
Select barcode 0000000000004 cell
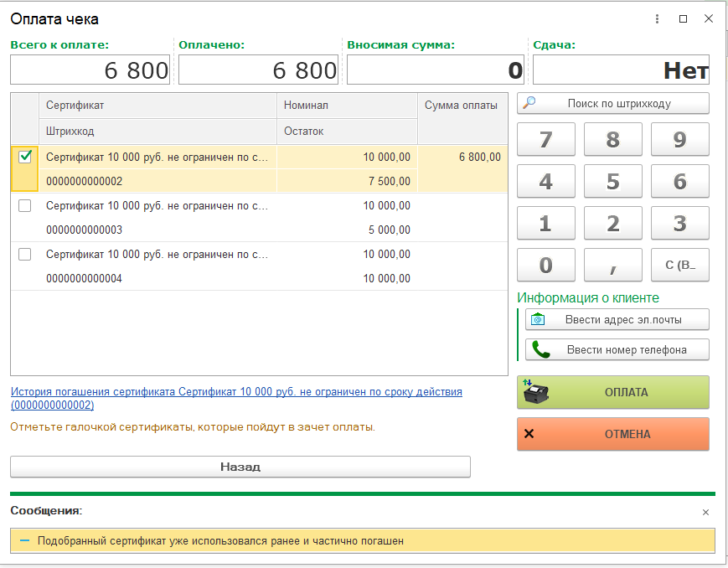(157, 279)
